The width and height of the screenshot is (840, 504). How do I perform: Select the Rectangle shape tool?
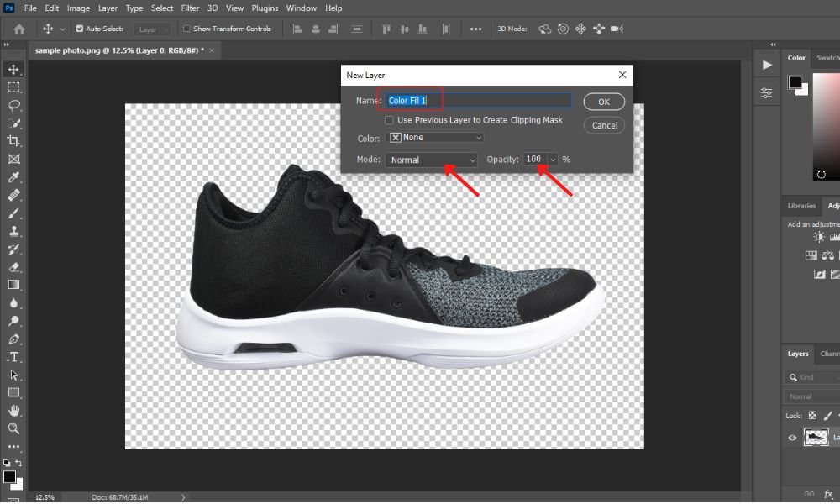(13, 392)
